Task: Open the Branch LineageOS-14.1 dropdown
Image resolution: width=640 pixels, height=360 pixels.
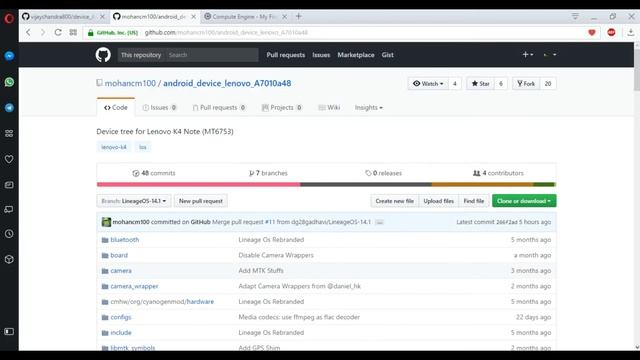Action: pos(134,201)
